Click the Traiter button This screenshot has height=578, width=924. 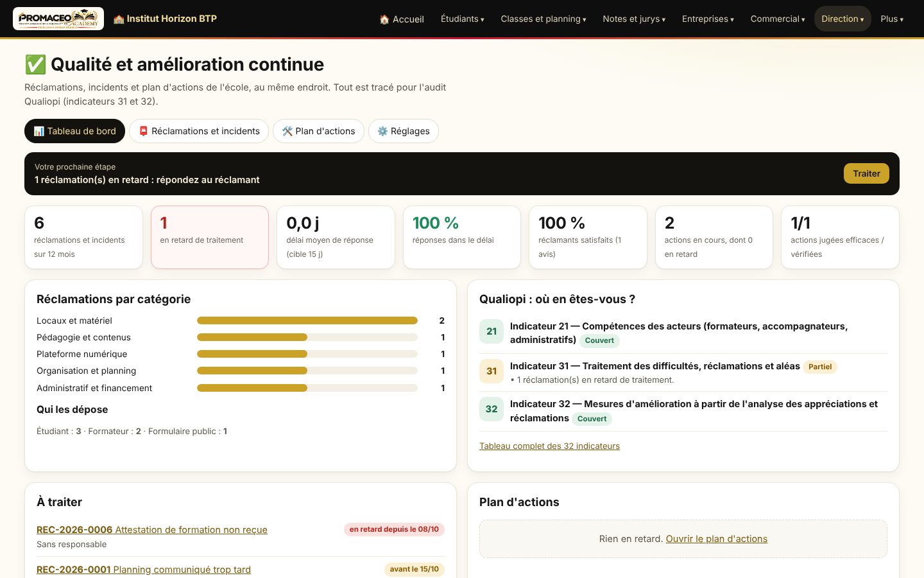tap(866, 173)
